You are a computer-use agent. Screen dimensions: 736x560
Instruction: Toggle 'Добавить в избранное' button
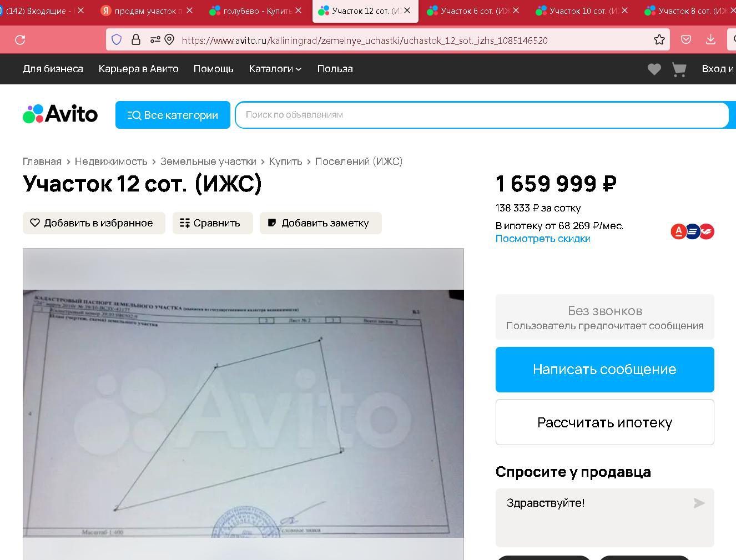click(94, 223)
